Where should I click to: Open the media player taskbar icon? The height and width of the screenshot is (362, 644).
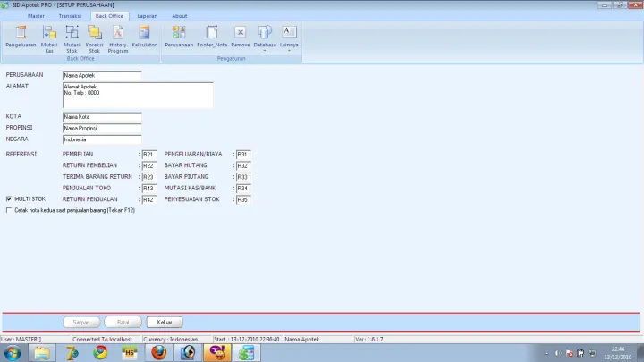click(x=188, y=353)
